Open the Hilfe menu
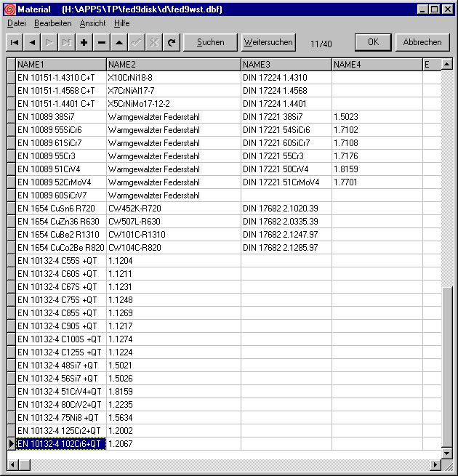Screen dimensions: 458x476 click(121, 23)
